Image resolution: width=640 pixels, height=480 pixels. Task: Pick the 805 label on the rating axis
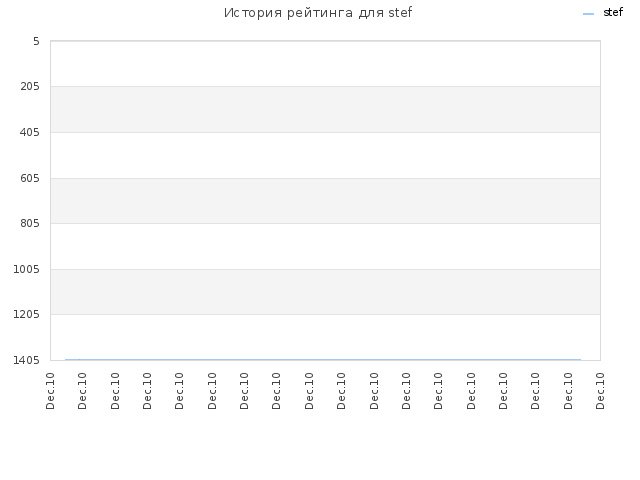pyautogui.click(x=30, y=223)
